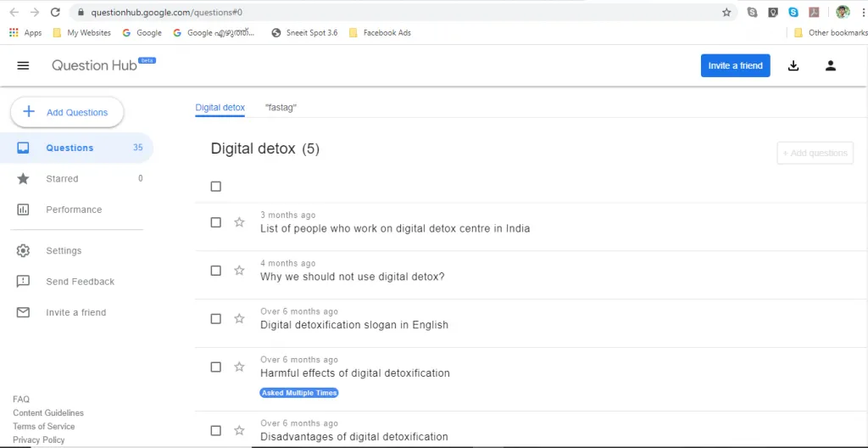The image size is (868, 448).
Task: Switch to the Digital detox tab
Action: [x=220, y=108]
